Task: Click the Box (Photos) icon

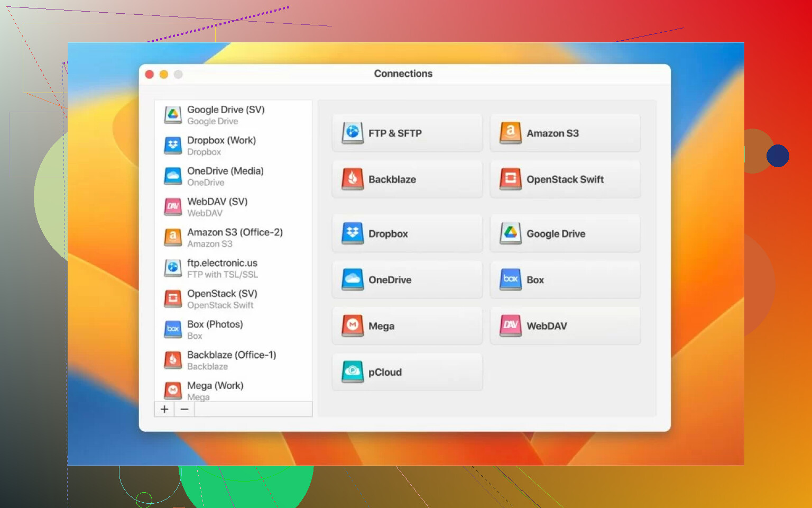Action: [x=173, y=330]
